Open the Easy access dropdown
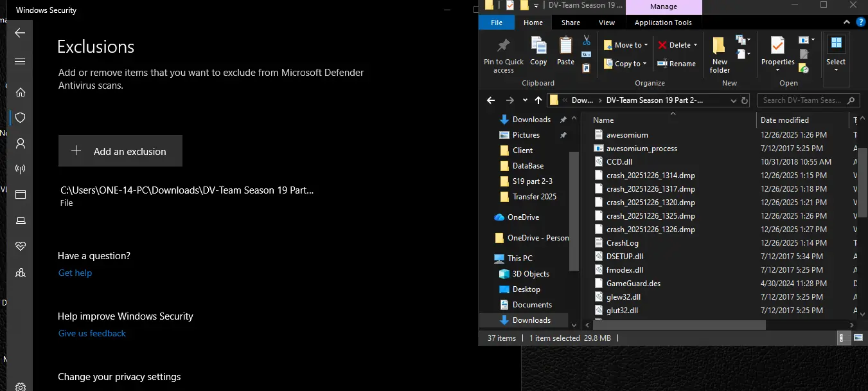 743,55
